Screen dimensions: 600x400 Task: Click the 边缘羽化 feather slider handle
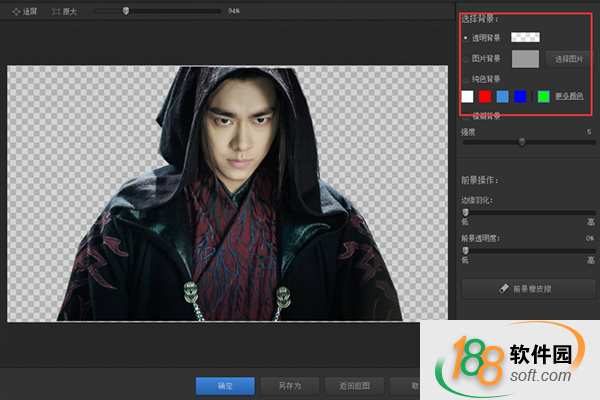pyautogui.click(x=465, y=212)
